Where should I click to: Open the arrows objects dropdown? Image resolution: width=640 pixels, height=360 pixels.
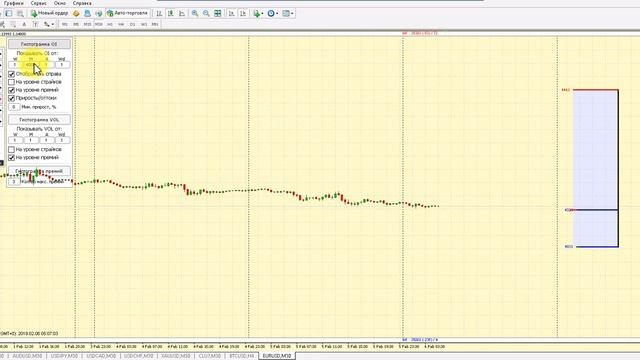tap(49, 24)
